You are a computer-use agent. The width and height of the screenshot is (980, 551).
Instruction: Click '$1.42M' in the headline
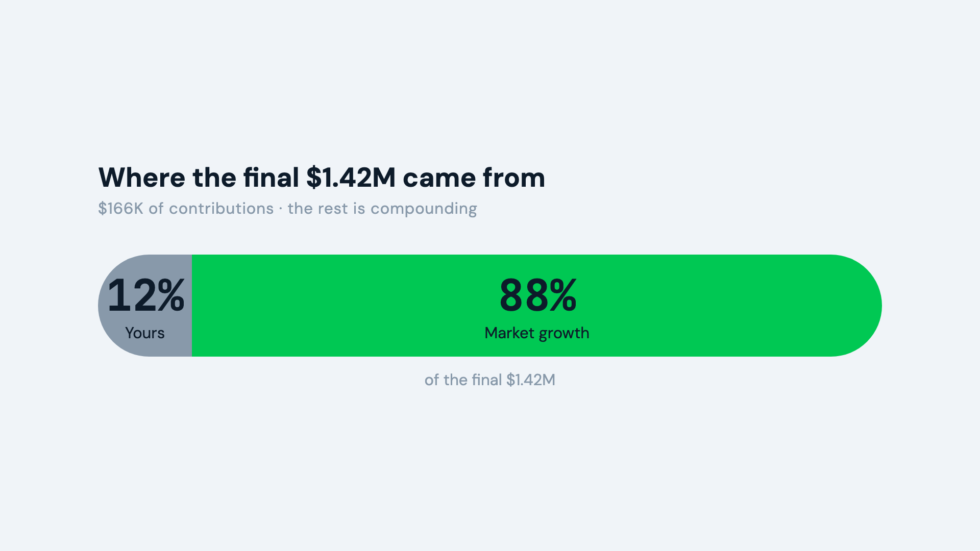[351, 178]
